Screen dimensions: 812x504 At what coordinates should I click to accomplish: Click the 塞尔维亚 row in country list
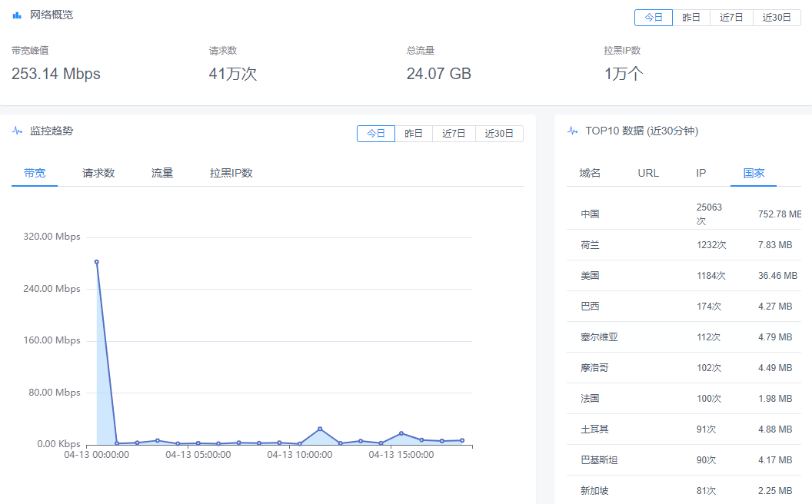pyautogui.click(x=599, y=337)
